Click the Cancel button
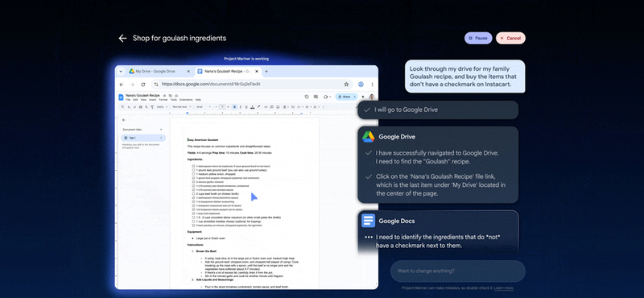644x298 pixels. pyautogui.click(x=510, y=38)
